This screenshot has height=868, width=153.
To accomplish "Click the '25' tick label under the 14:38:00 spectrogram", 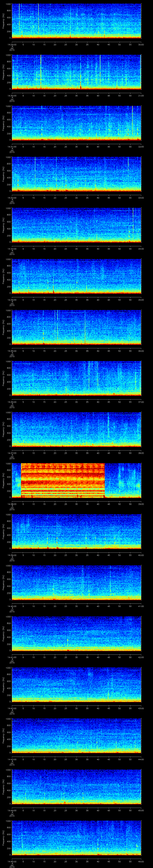I will point(66,504).
